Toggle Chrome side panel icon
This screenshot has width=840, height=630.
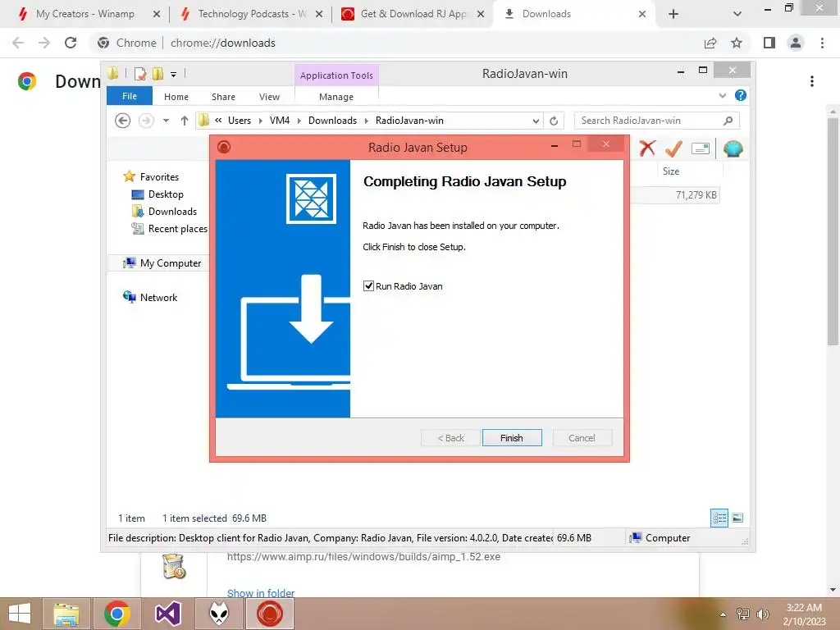[769, 43]
